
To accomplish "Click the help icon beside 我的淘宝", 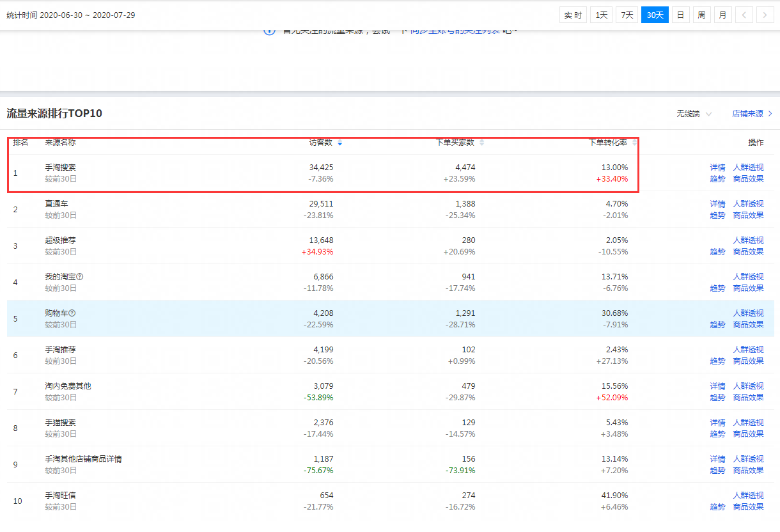I will pos(80,277).
